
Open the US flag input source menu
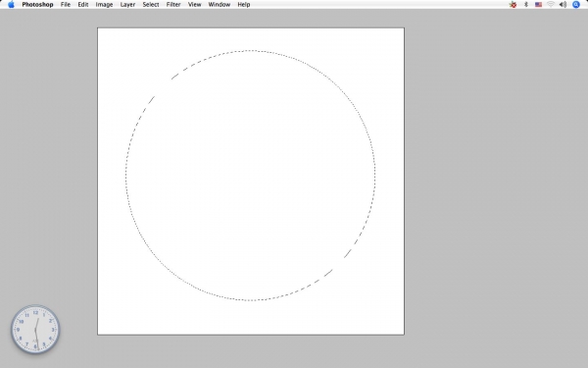[x=538, y=5]
